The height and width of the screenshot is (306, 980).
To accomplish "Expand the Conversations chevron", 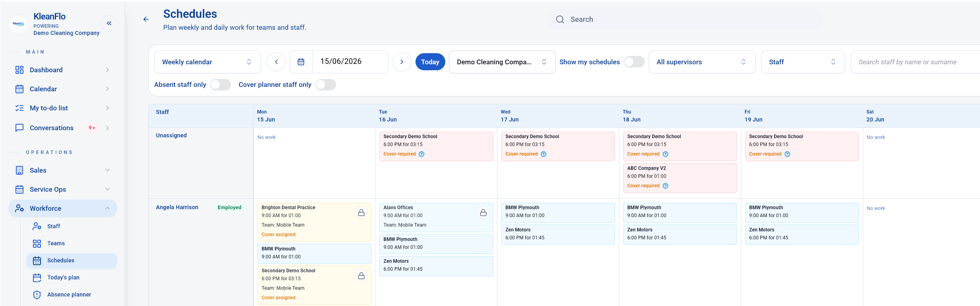I will coord(107,128).
